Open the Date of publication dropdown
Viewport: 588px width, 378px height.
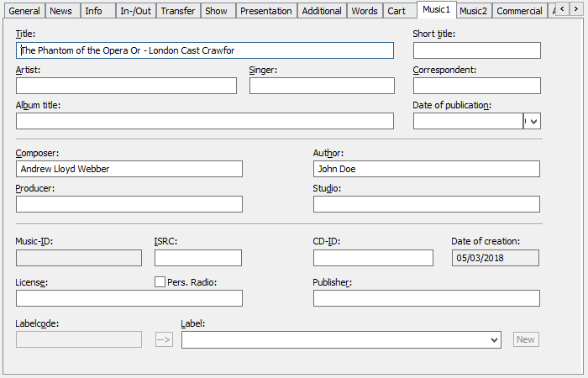point(532,121)
